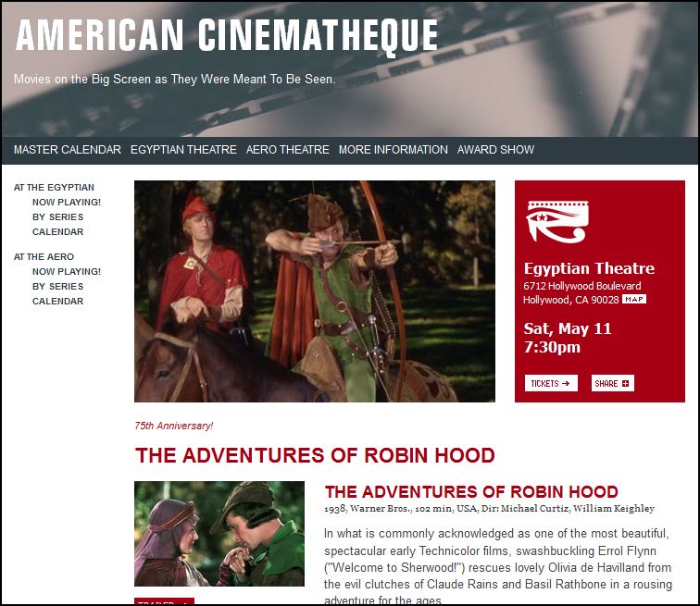Viewport: 700px width, 606px height.
Task: Click the large Robin Hood archer image
Action: pos(315,291)
